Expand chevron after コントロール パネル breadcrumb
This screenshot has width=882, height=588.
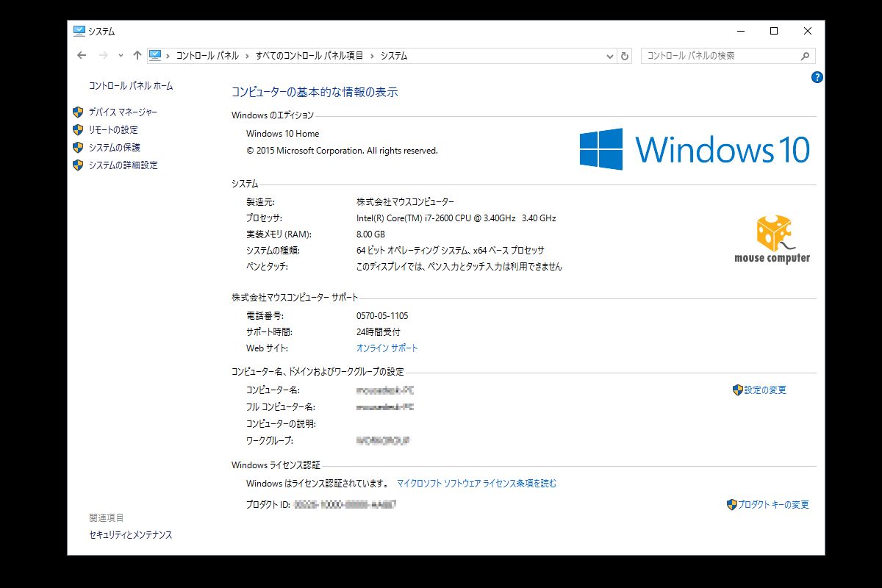coord(247,56)
